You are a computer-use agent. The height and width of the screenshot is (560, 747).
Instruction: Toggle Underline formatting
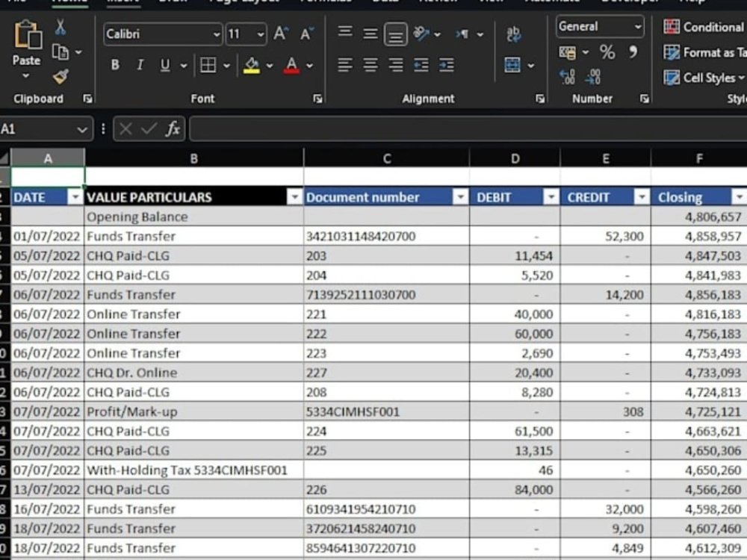pyautogui.click(x=165, y=65)
